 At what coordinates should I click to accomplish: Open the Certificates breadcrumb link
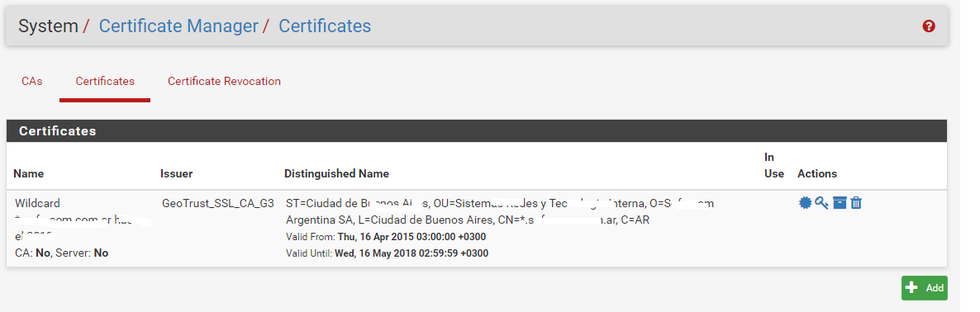325,26
